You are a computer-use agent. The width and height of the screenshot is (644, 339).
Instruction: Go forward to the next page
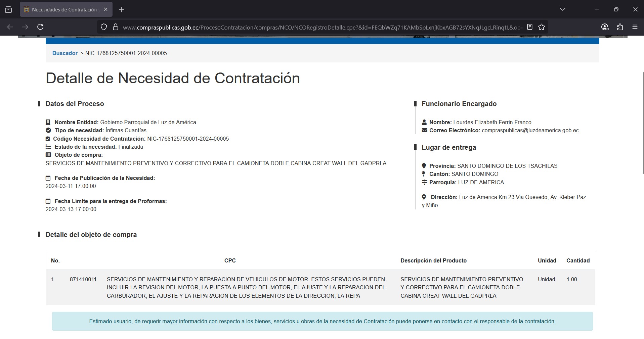point(25,27)
